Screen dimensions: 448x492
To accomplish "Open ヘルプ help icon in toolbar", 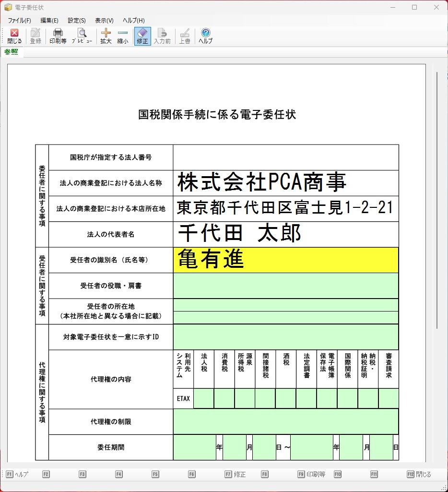I will pos(206,36).
